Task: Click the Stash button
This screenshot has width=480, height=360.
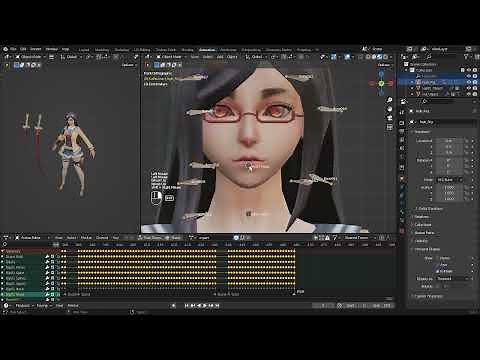Action: tap(174, 238)
